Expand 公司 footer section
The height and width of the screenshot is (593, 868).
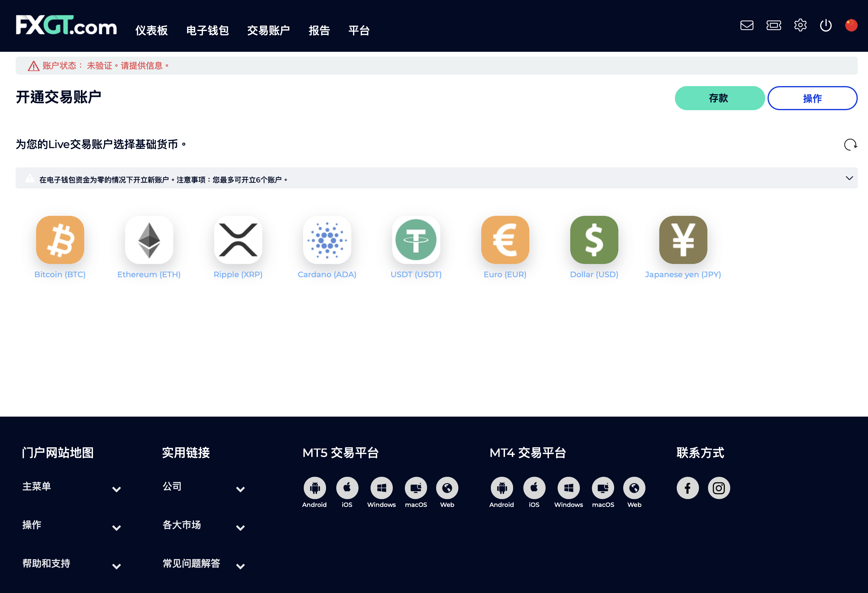click(241, 489)
